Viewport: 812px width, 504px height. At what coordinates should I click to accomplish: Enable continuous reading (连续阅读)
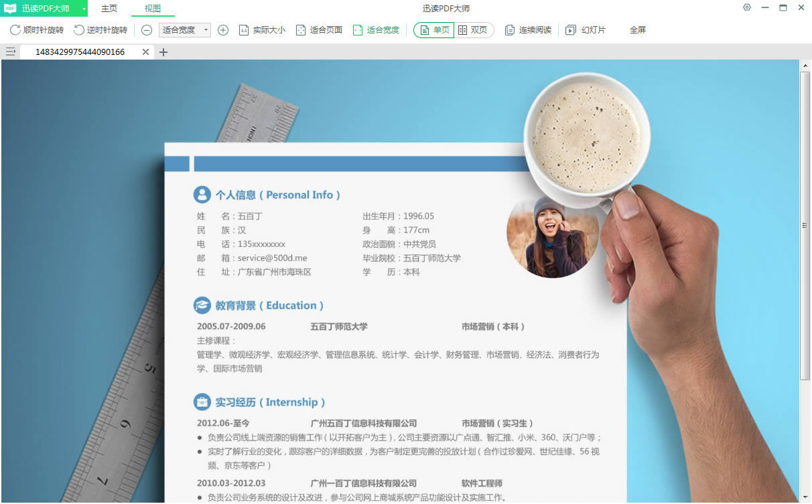coord(528,30)
